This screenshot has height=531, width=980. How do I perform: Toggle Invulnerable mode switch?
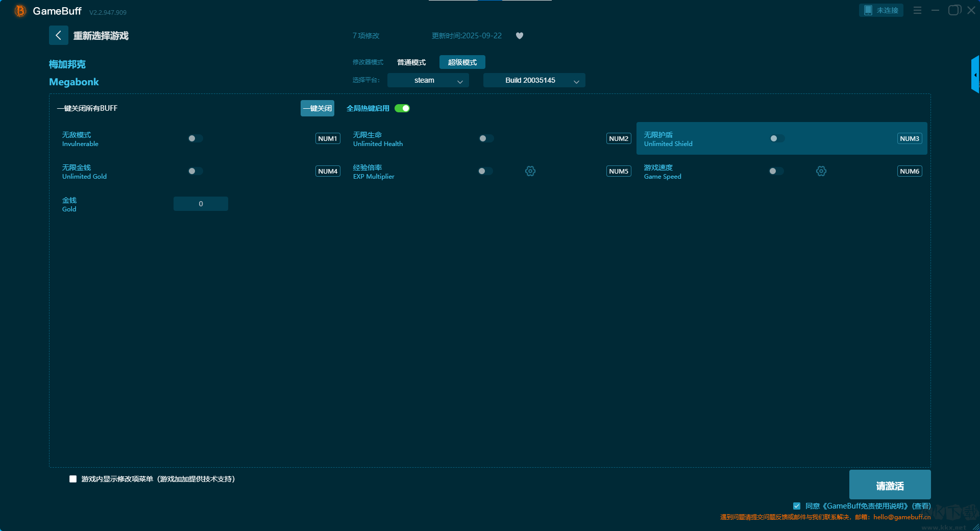click(x=195, y=138)
